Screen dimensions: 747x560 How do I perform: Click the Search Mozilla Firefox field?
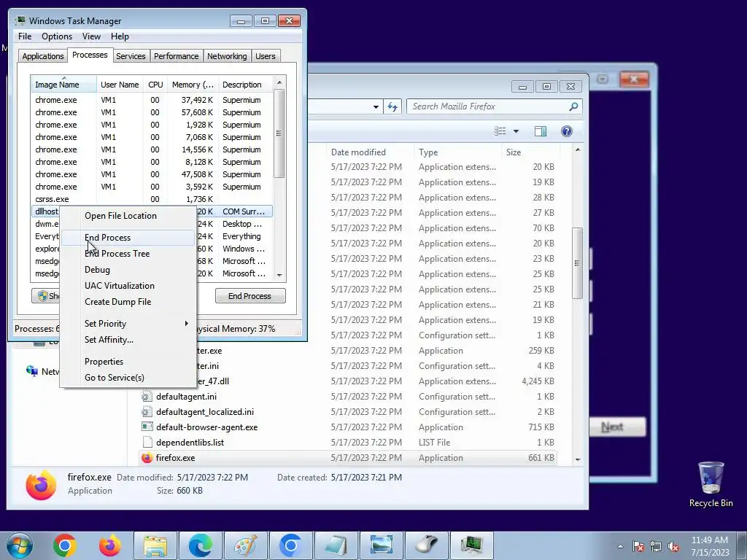tap(495, 106)
